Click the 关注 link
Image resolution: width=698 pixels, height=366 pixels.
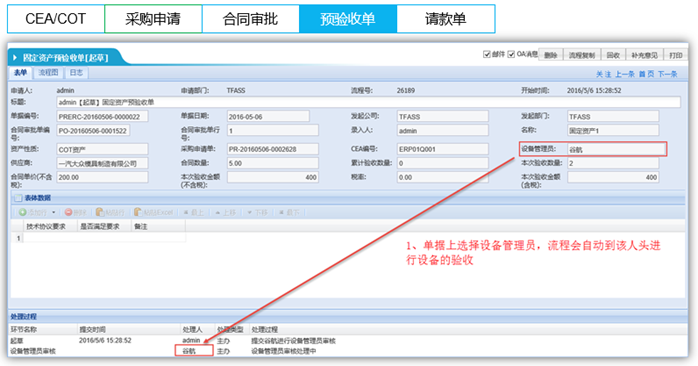coord(604,74)
